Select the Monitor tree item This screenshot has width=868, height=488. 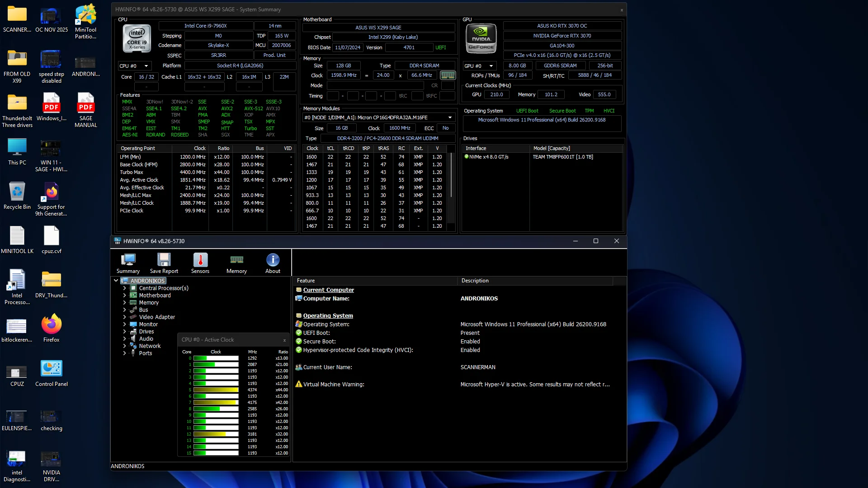[148, 324]
